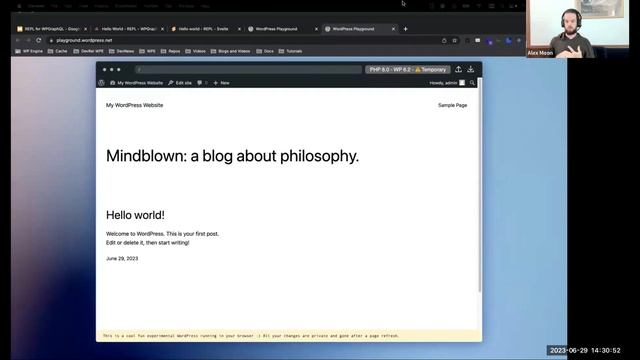Screen dimensions: 640x360
Task: Open the New menu in the admin bar
Action: point(222,83)
